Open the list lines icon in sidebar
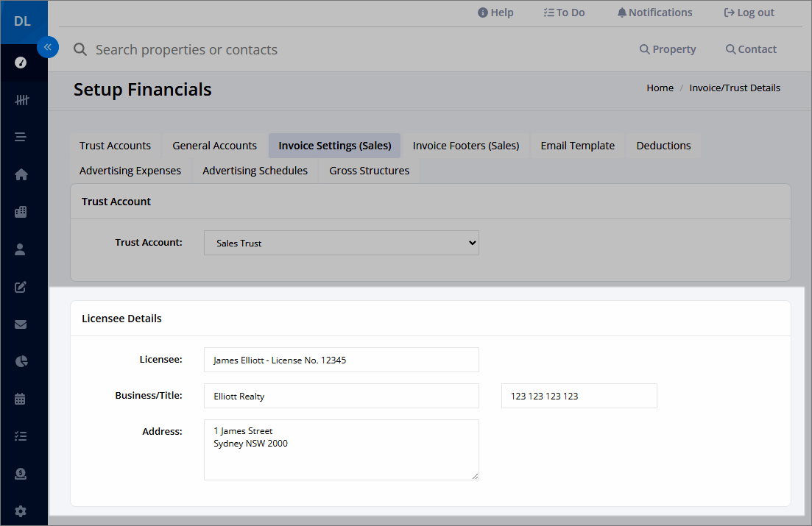Screen dimensions: 812x526 20,137
